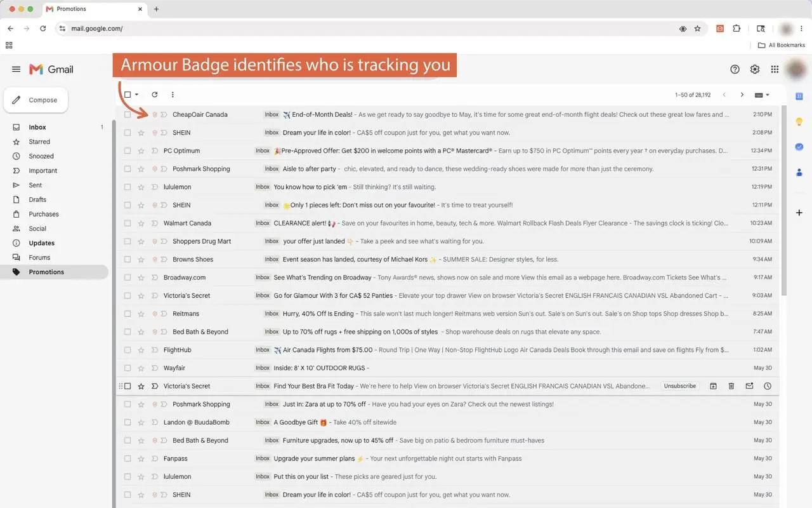Snooze the Victoria's Secret Bra Fit email
The height and width of the screenshot is (508, 812).
[x=768, y=386]
